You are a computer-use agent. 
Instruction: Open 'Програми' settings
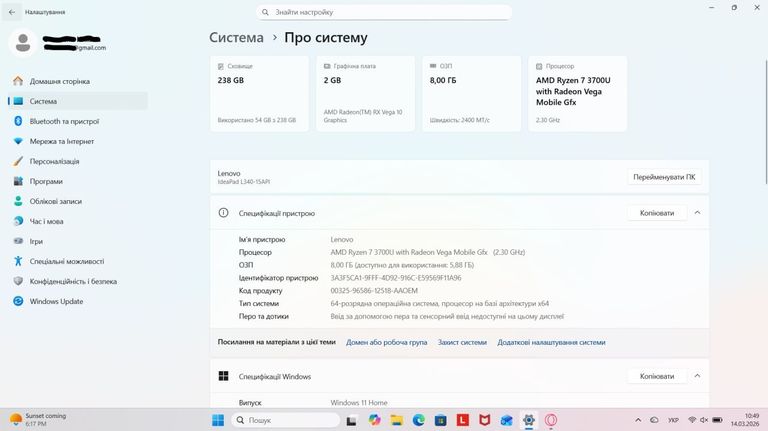pos(77,182)
